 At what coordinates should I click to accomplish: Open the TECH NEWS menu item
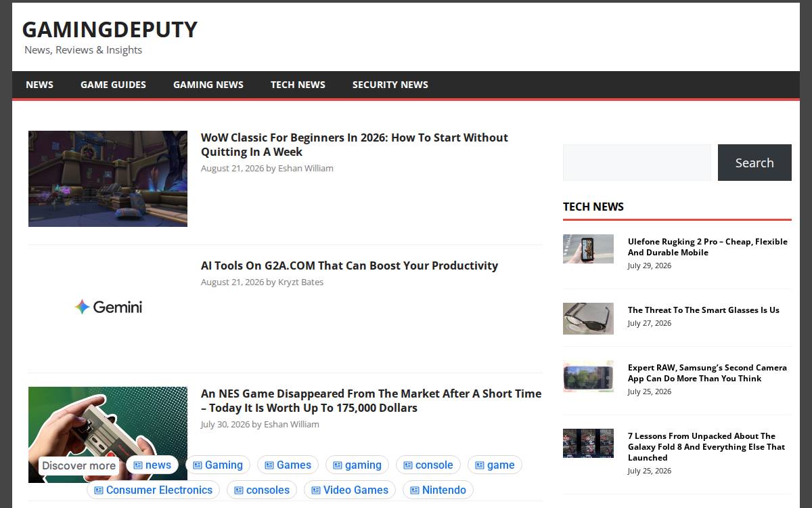tap(298, 85)
